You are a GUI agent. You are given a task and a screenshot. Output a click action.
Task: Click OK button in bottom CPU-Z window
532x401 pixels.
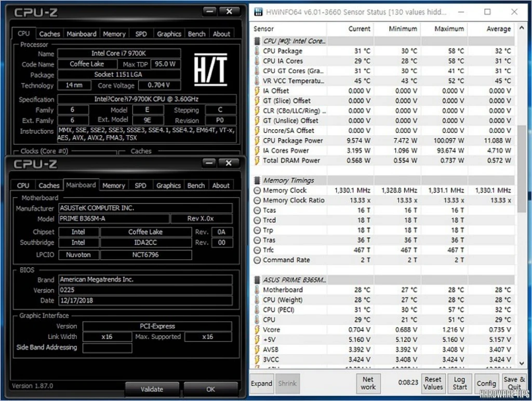[x=210, y=389]
